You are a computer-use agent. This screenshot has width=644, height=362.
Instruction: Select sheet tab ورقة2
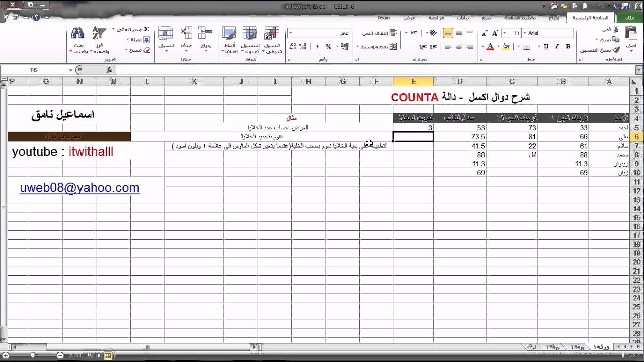(577, 347)
